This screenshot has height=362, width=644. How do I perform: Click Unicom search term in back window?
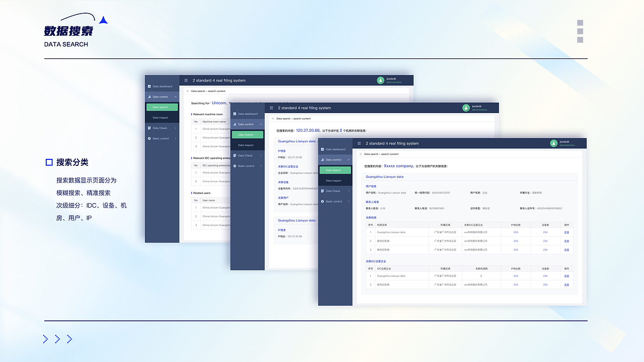point(219,103)
